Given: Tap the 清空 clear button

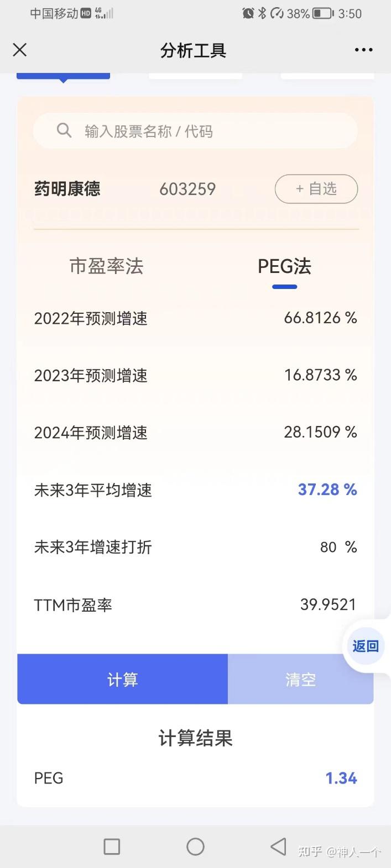Looking at the screenshot, I should [x=300, y=679].
